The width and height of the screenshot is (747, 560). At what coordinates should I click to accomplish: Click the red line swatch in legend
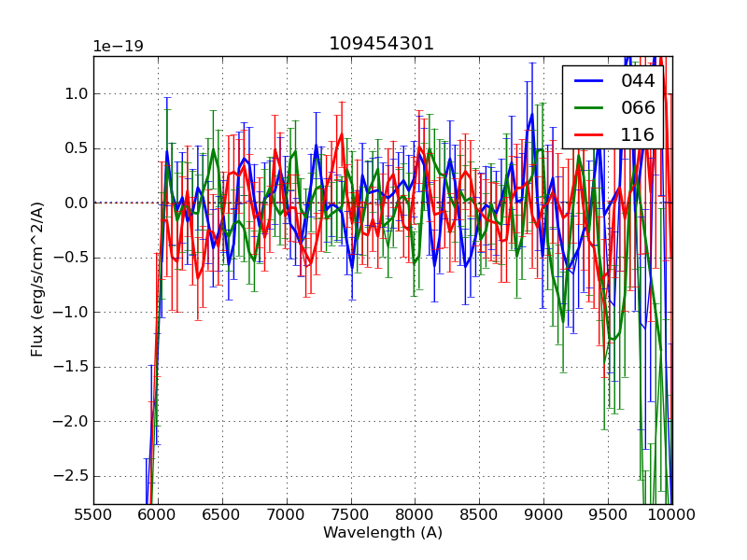(x=590, y=134)
